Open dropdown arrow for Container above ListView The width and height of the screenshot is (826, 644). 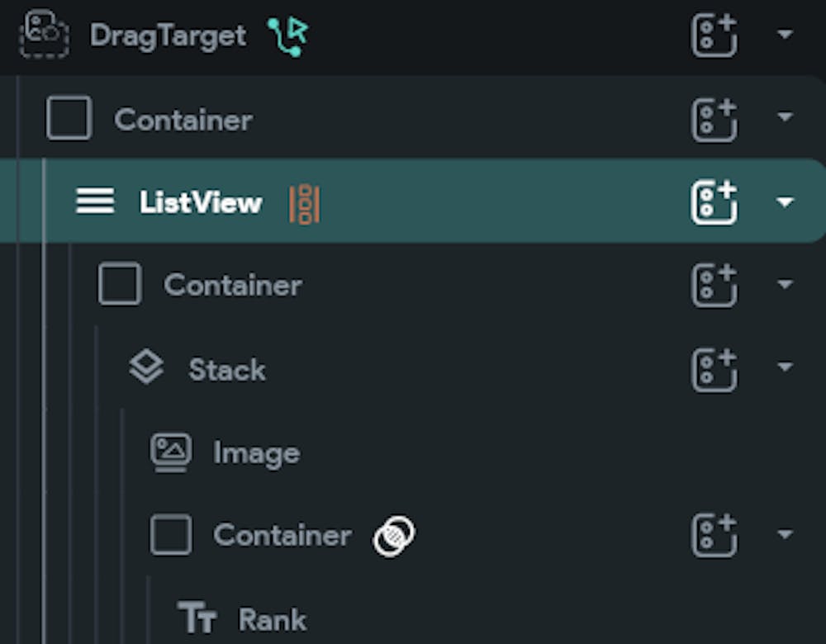coord(785,118)
